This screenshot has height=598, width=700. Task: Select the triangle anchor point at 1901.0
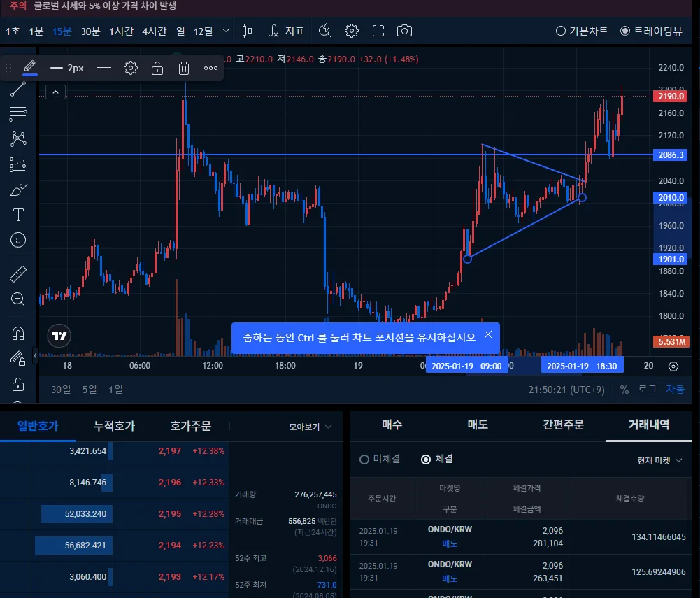(x=467, y=259)
